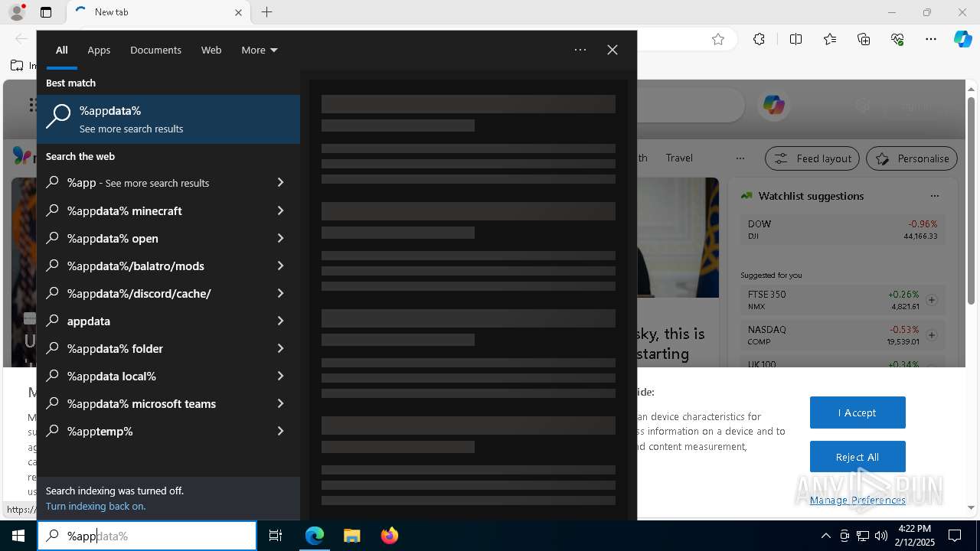Open Edge Settings and more menu
This screenshot has width=980, height=551.
point(931,40)
